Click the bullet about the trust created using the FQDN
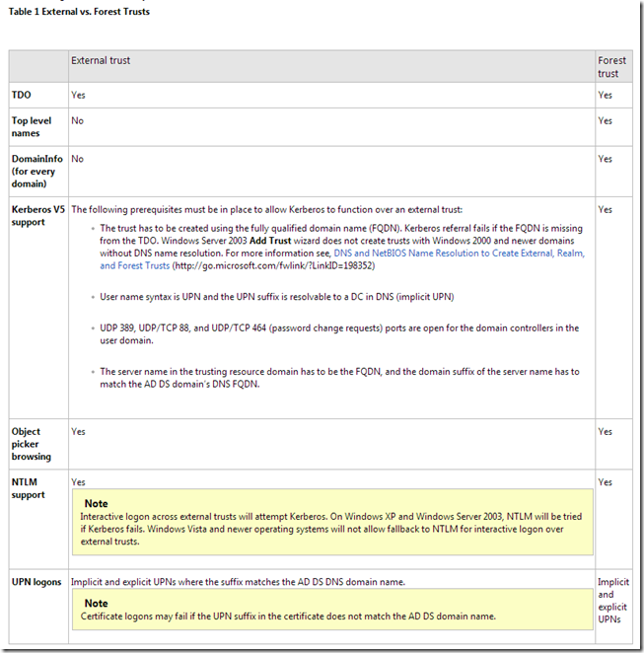Screen dimensions: 644x653 point(342,247)
